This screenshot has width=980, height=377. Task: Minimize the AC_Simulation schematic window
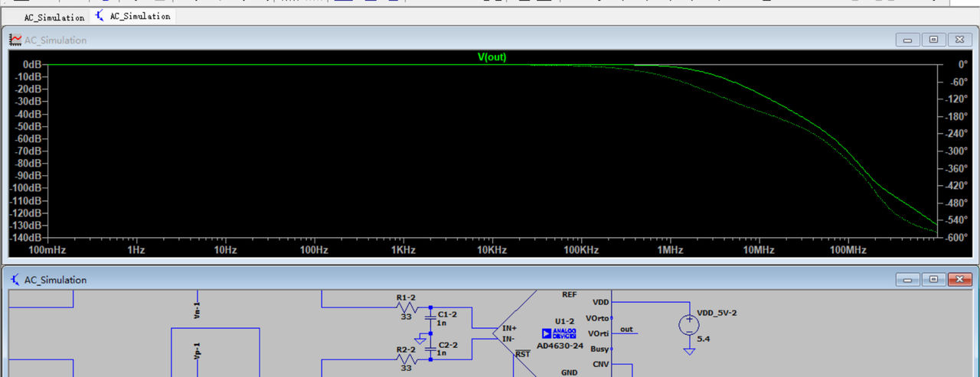click(907, 280)
